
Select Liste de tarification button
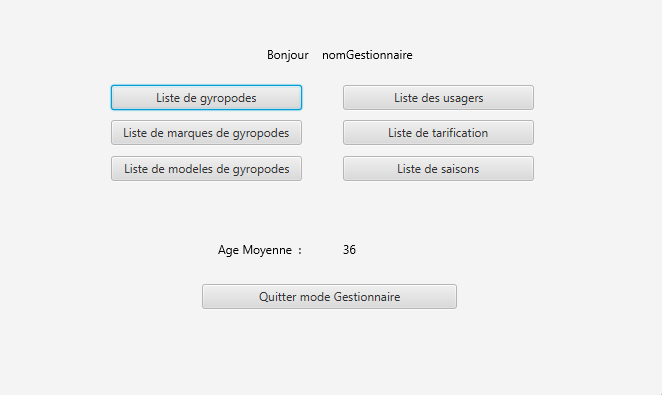[438, 133]
